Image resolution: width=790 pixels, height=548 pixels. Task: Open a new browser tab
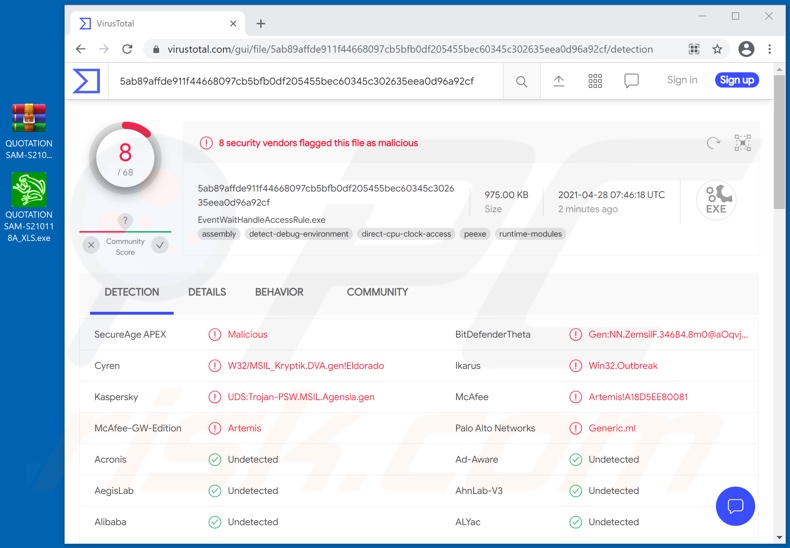pyautogui.click(x=260, y=24)
